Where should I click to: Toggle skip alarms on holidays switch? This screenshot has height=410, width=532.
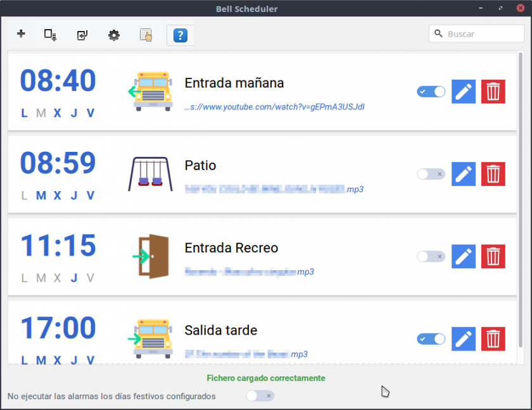tap(260, 396)
